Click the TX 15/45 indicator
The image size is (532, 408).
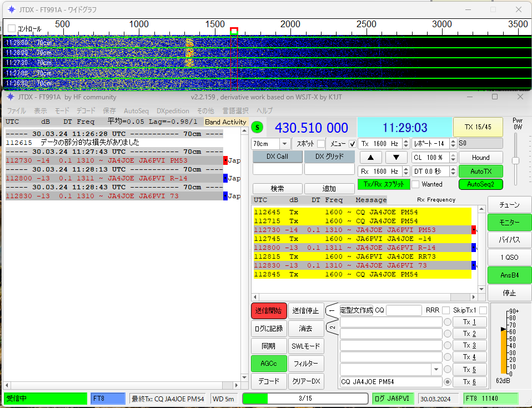click(478, 127)
